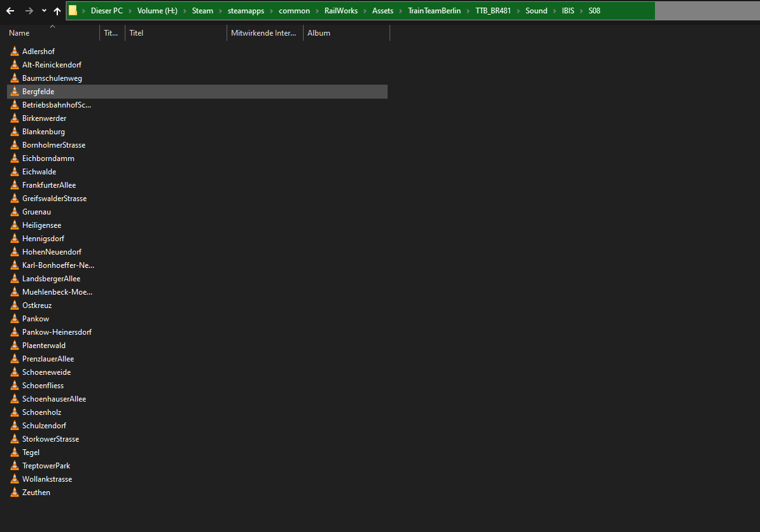Select file name Karl-Bonhoeffer-Ne...
Screen dimensions: 760x532
[58, 265]
